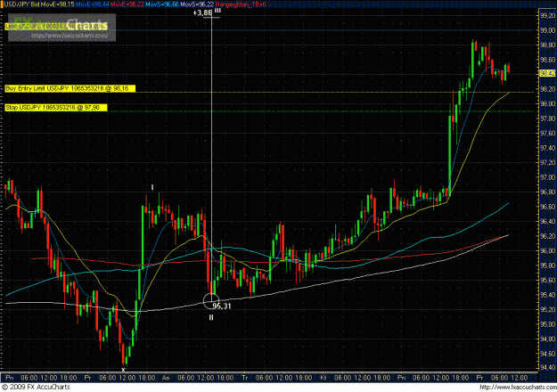The image size is (557, 392).
Task: Click the USD/JPY Bid MovE=98,15 header label
Action: [x=39, y=4]
